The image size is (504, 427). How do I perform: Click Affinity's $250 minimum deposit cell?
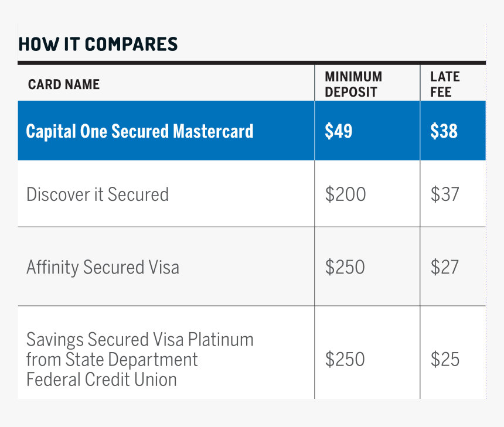(x=345, y=267)
